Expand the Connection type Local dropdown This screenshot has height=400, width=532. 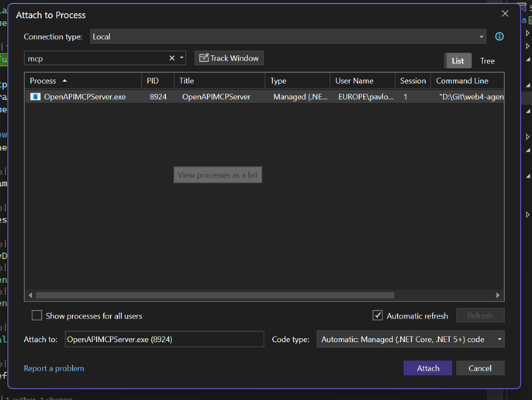coord(288,36)
